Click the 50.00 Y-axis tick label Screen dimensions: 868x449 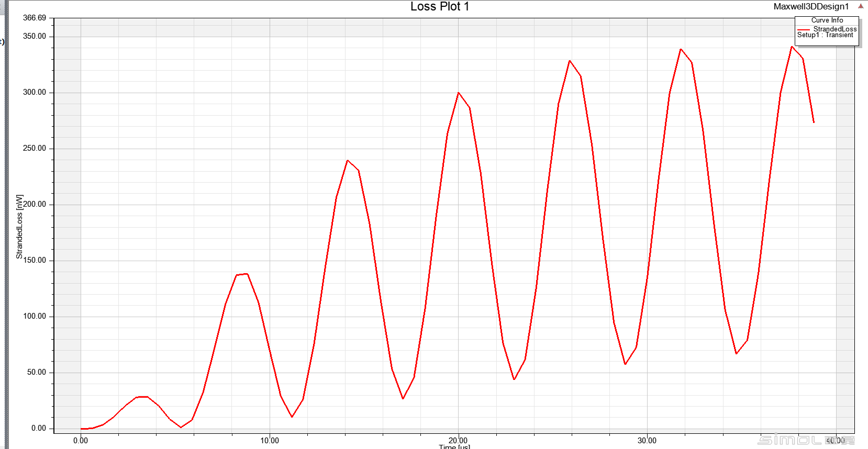37,372
